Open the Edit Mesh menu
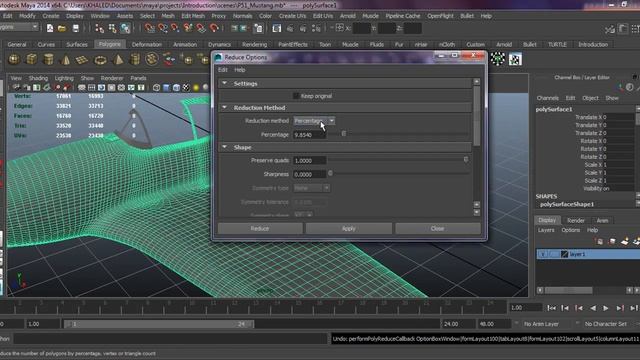Screen dimensions: 640x360 click(193, 16)
